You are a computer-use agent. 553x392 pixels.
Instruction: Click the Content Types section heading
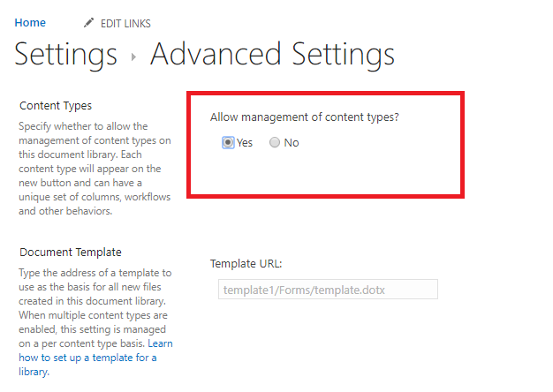point(56,106)
